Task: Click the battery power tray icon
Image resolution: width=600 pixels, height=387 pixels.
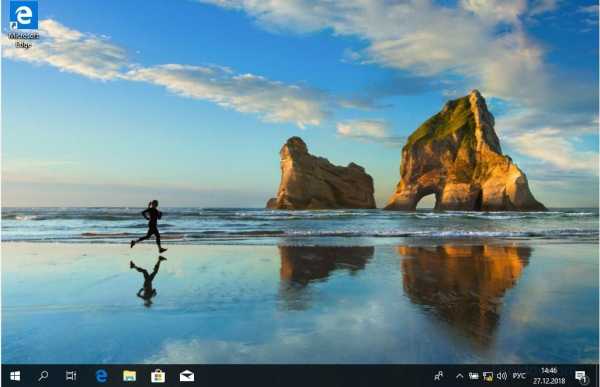Action: click(474, 376)
